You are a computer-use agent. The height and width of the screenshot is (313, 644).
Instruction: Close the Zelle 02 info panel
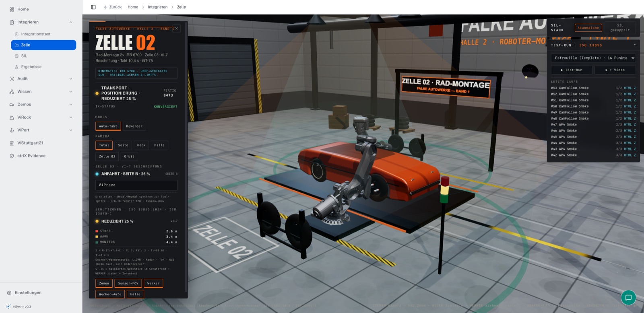(x=176, y=29)
